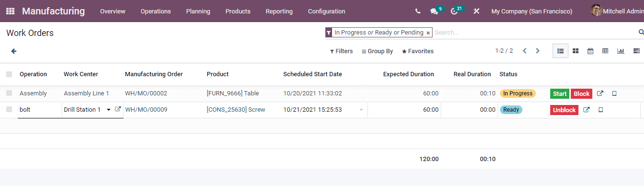Click the WH/MO/00002 manufacturing order cell
The image size is (644, 186).
[146, 93]
